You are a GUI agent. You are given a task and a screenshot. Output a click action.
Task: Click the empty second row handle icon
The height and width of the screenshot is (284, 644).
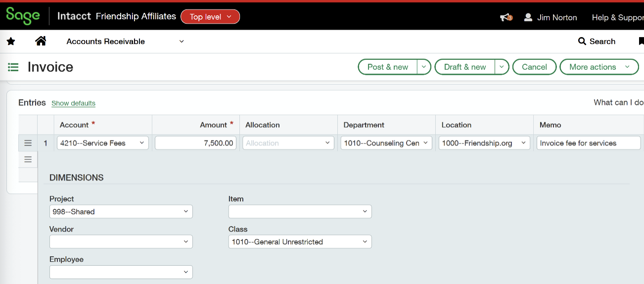(x=28, y=159)
